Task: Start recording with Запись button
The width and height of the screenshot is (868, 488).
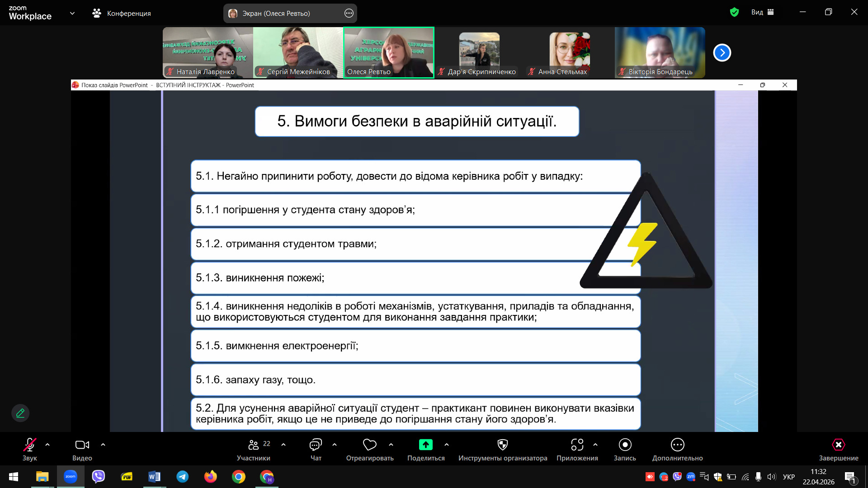Action: point(625,445)
